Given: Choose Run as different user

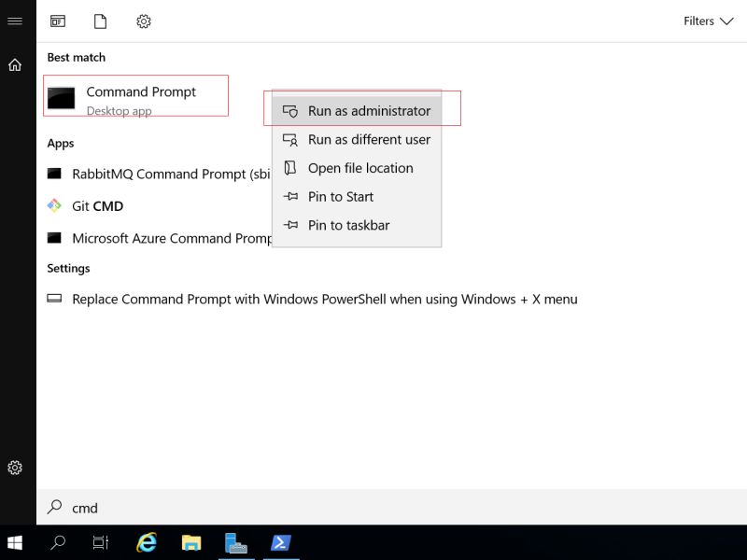Looking at the screenshot, I should click(369, 139).
